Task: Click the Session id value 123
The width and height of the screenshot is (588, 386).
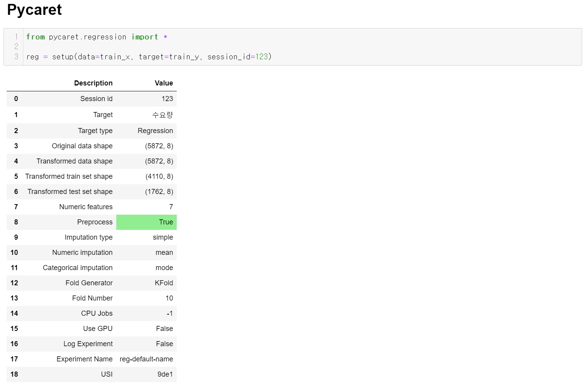Action: click(x=167, y=99)
